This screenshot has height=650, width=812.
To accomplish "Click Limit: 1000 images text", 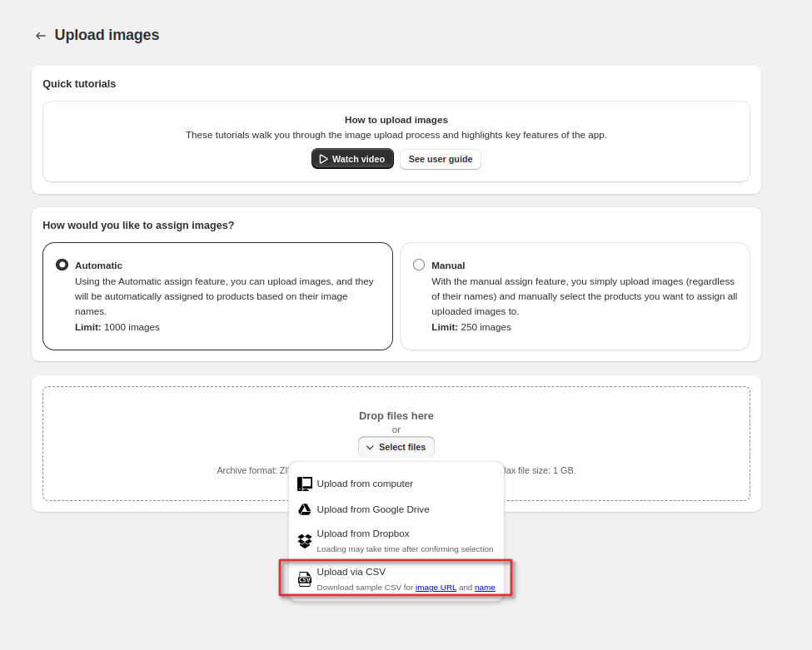I will [117, 327].
